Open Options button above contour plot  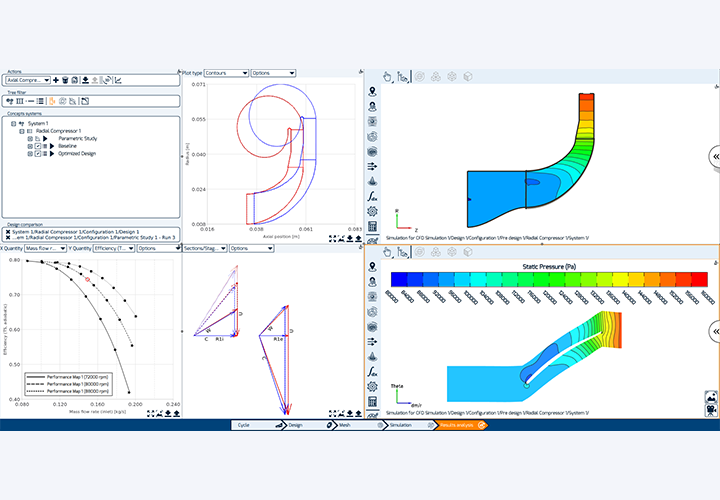click(272, 73)
